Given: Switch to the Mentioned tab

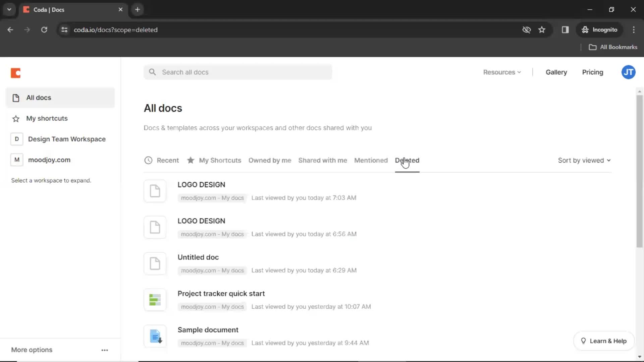Looking at the screenshot, I should [371, 160].
